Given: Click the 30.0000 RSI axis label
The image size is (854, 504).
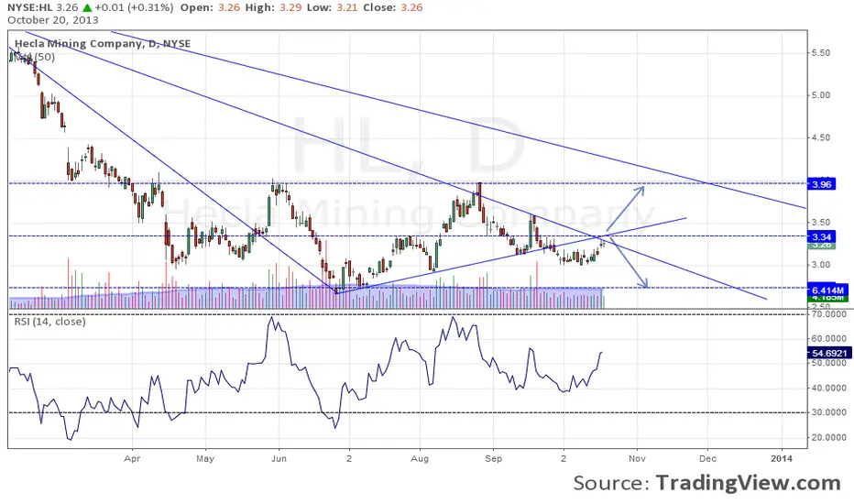Looking at the screenshot, I should click(x=829, y=412).
